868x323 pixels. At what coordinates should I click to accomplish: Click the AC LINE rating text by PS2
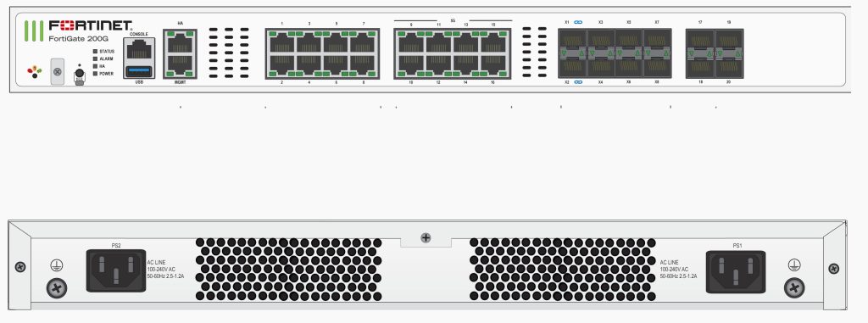pos(165,270)
